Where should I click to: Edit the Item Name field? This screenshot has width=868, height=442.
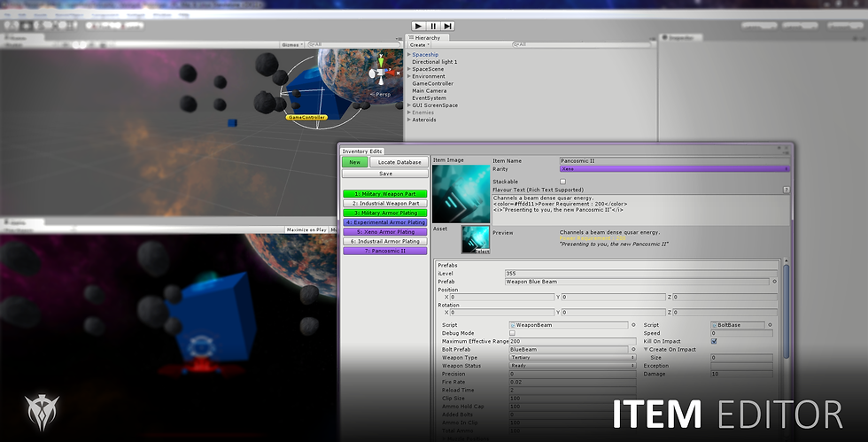pyautogui.click(x=674, y=161)
